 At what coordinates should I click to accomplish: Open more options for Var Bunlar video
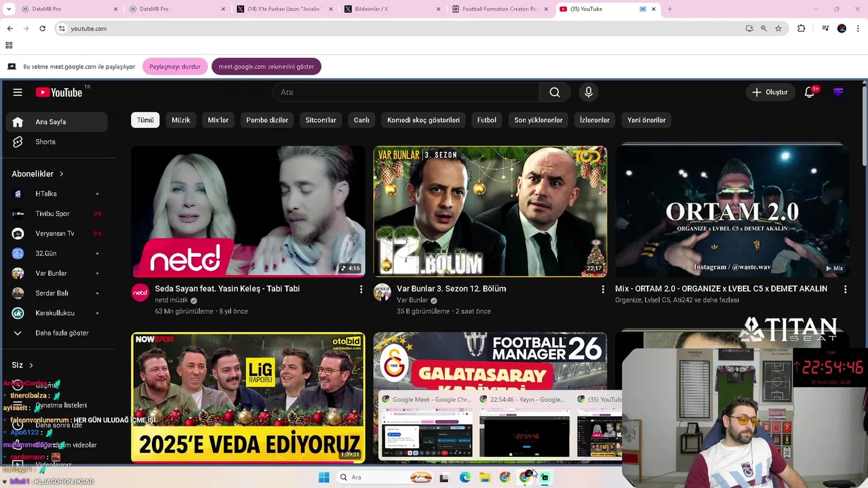point(603,289)
